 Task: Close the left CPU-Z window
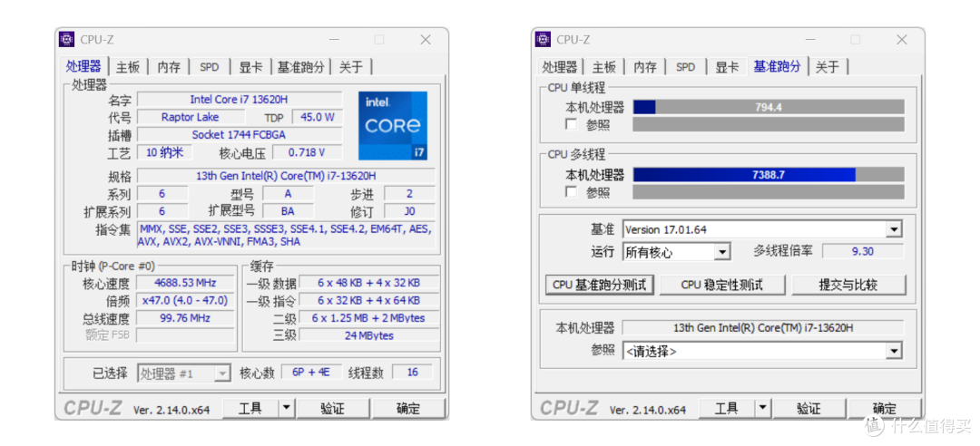coord(426,39)
